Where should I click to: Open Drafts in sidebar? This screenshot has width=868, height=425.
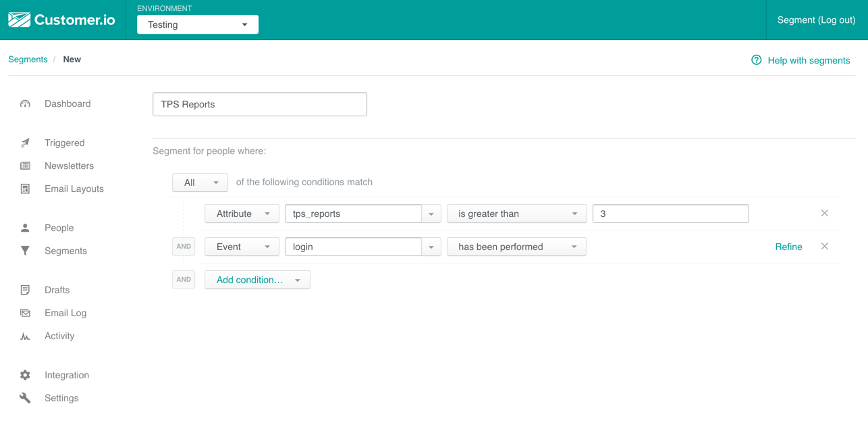pos(57,291)
